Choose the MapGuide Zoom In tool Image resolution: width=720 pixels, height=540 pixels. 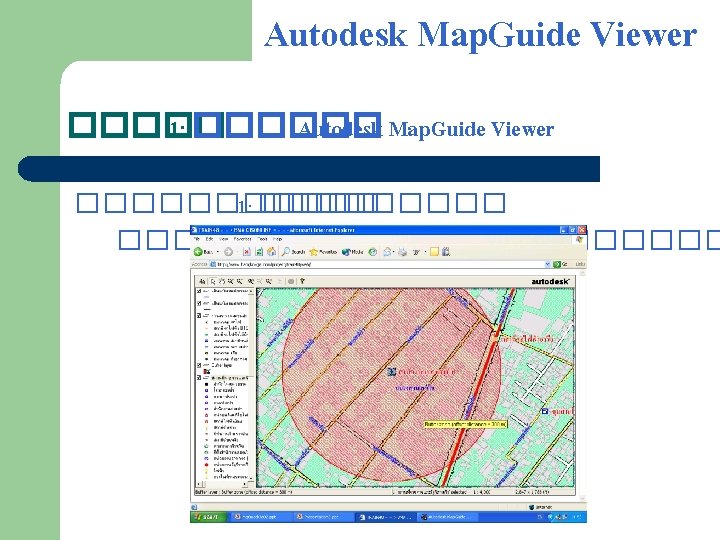coord(231,281)
